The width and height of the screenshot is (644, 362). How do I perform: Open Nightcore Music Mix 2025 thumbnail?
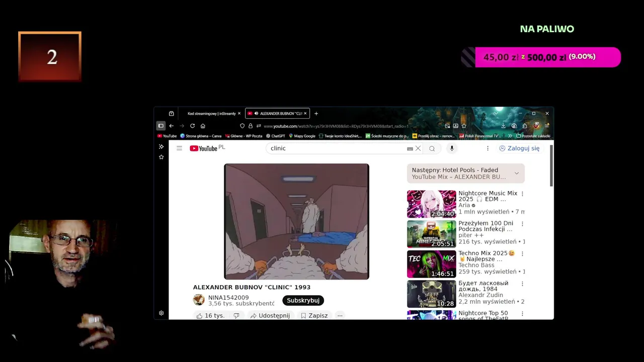pyautogui.click(x=431, y=204)
